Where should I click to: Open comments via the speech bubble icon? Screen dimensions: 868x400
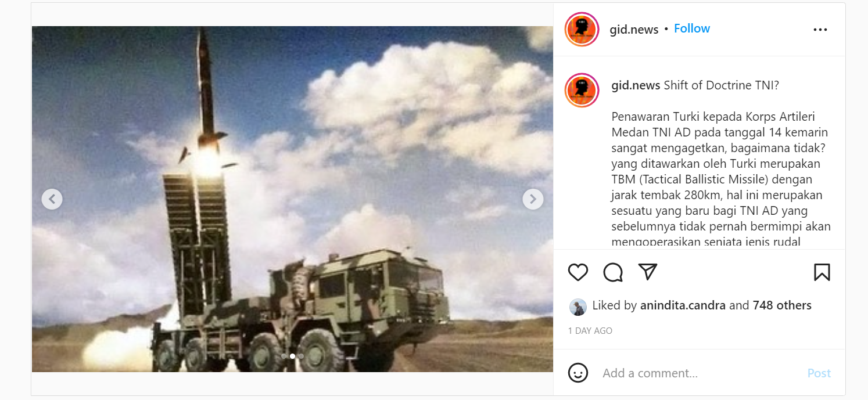click(x=613, y=272)
